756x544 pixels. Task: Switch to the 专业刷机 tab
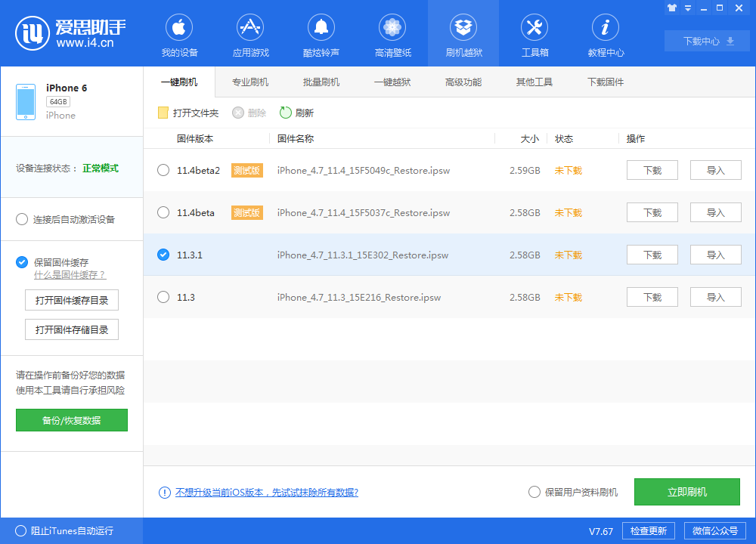251,82
